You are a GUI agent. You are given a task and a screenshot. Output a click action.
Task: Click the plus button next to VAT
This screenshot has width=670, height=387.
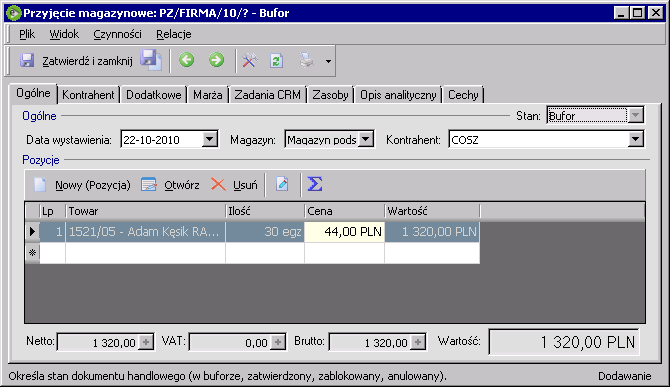pyautogui.click(x=278, y=342)
